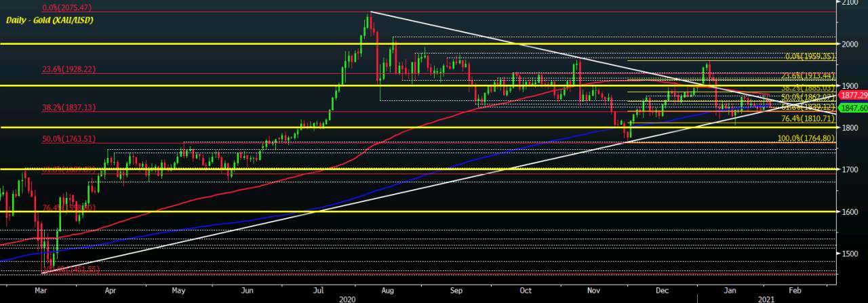Click the 1600 price axis value
The height and width of the screenshot is (303, 868).
pyautogui.click(x=851, y=212)
